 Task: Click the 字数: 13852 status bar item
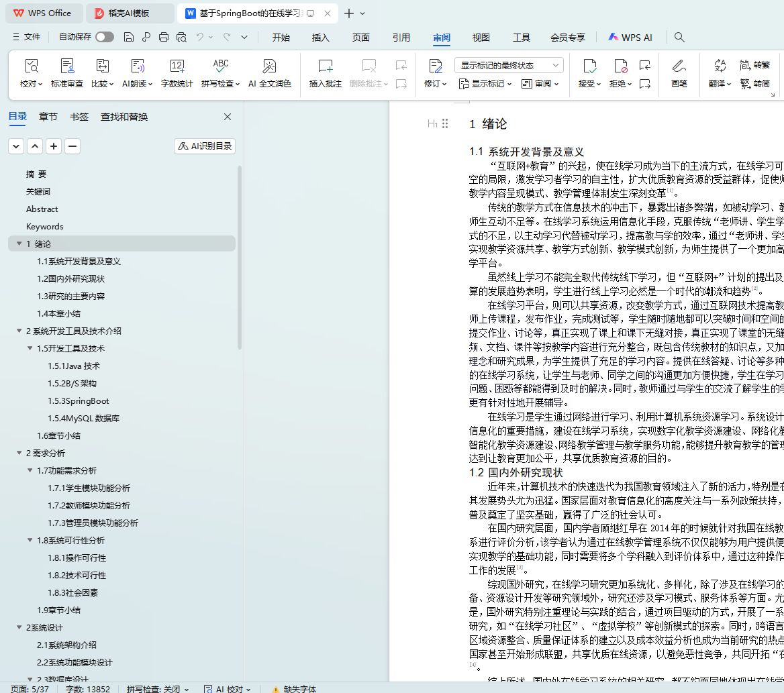tap(87, 688)
